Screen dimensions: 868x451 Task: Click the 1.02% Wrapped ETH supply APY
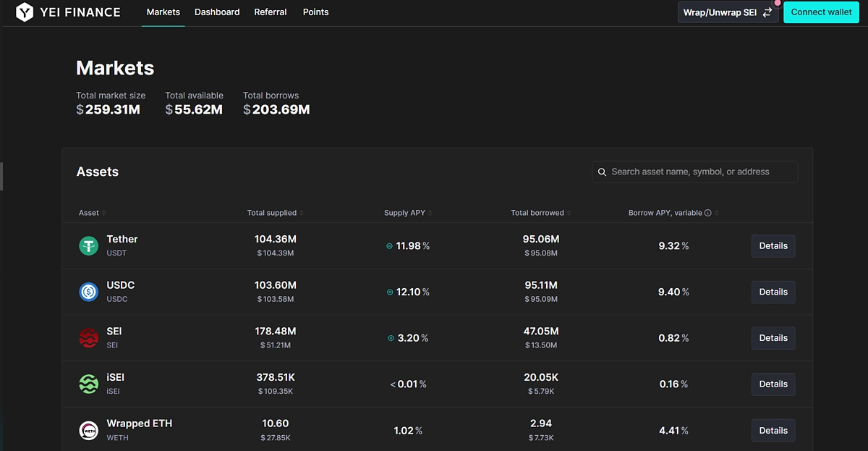pyautogui.click(x=408, y=431)
